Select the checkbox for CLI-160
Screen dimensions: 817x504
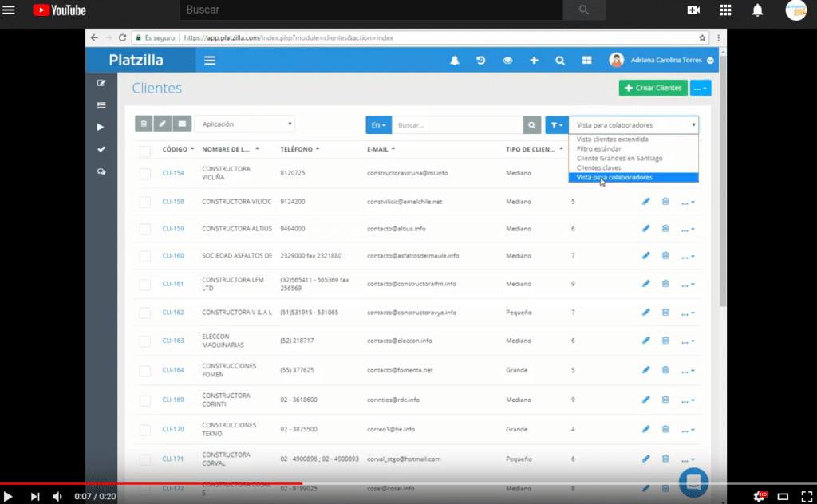pos(145,256)
